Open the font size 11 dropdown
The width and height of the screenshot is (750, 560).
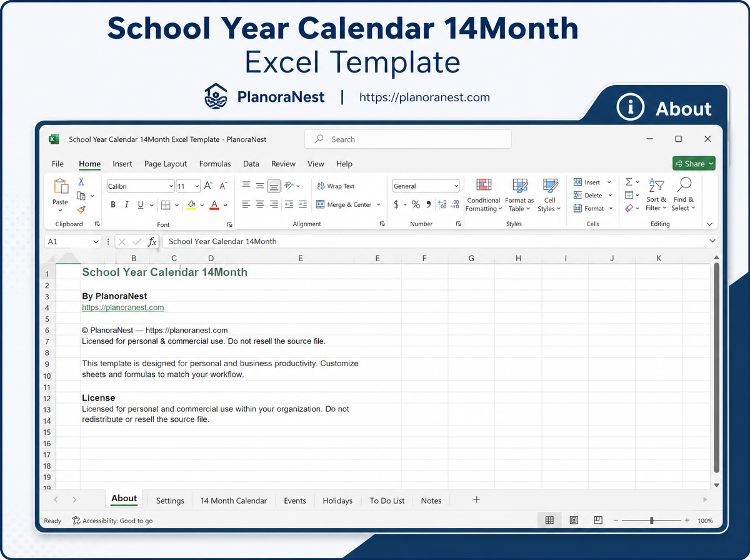click(197, 186)
